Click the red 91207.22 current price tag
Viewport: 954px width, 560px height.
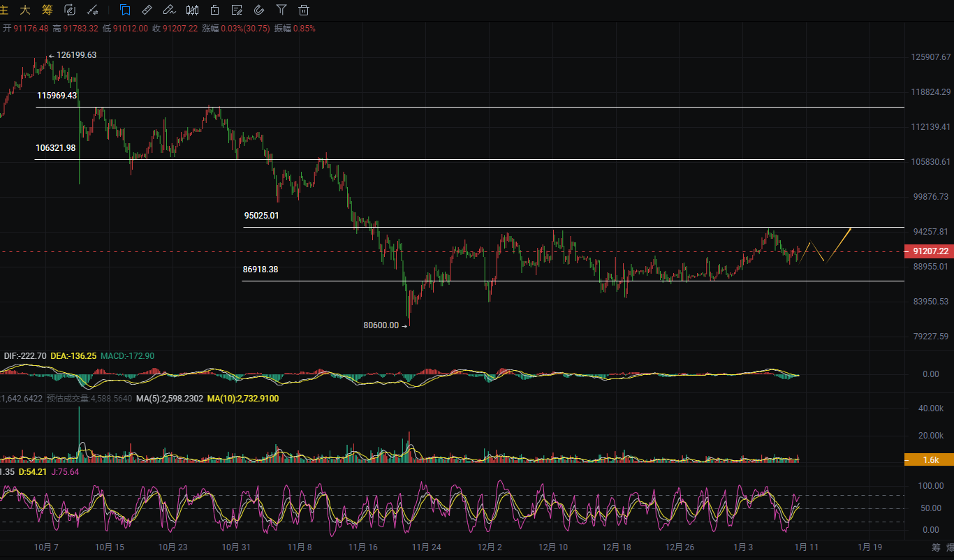[929, 251]
